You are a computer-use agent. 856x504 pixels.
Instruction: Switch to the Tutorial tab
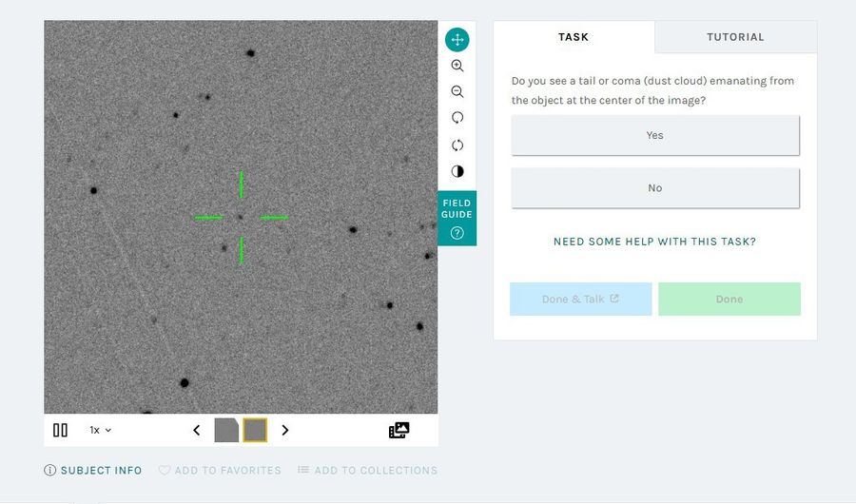(x=735, y=37)
